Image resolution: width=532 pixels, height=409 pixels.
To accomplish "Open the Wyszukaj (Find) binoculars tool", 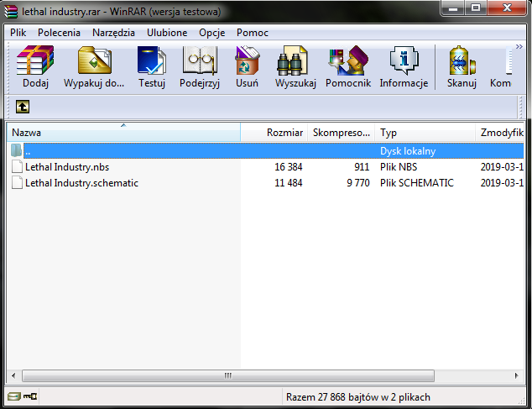I will coord(294,67).
